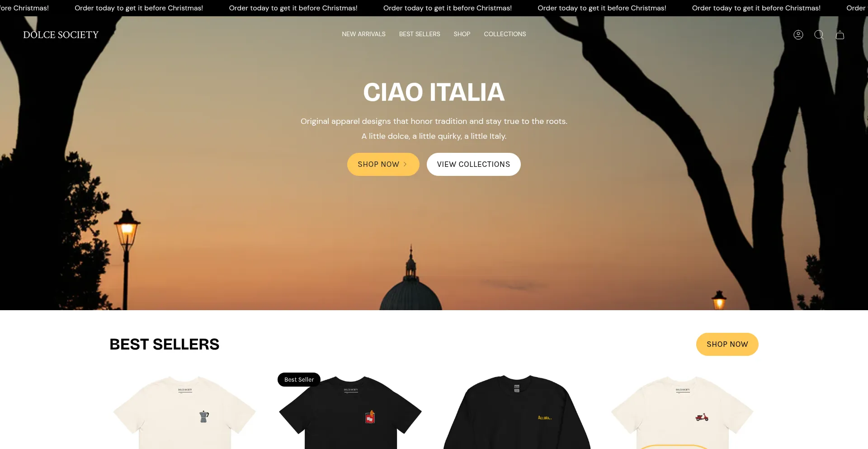Open the black tee with red graphic
The height and width of the screenshot is (449, 868).
click(350, 412)
